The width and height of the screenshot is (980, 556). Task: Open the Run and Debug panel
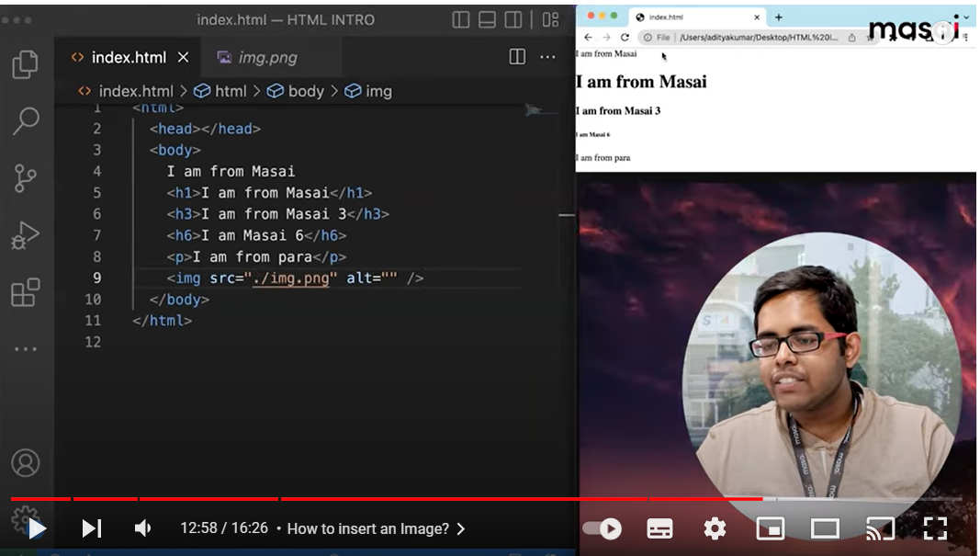[27, 235]
